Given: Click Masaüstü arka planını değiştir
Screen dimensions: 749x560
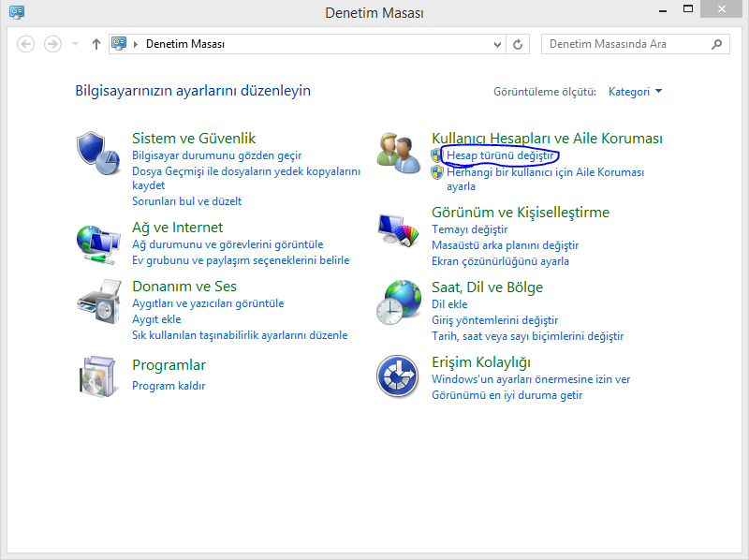Looking at the screenshot, I should 505,245.
